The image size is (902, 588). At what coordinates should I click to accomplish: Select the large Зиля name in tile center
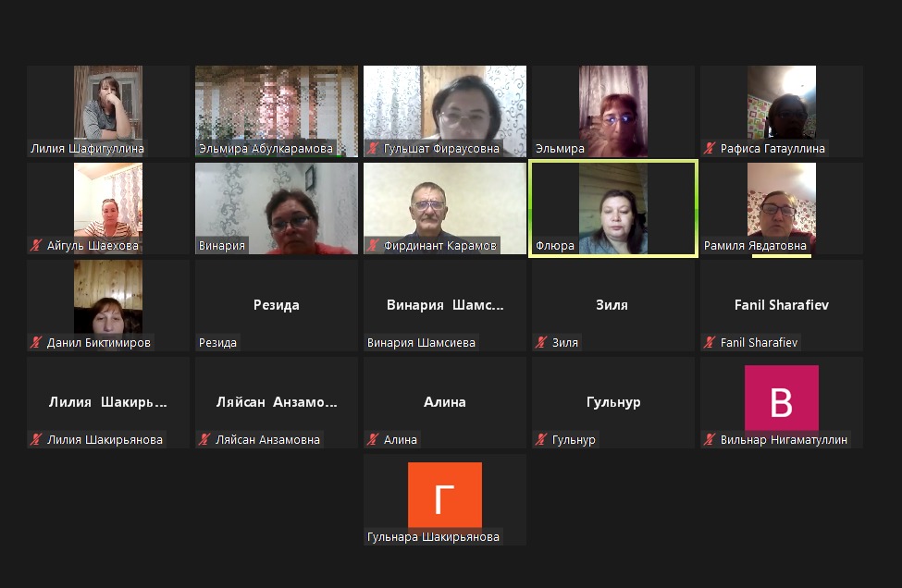pyautogui.click(x=612, y=305)
